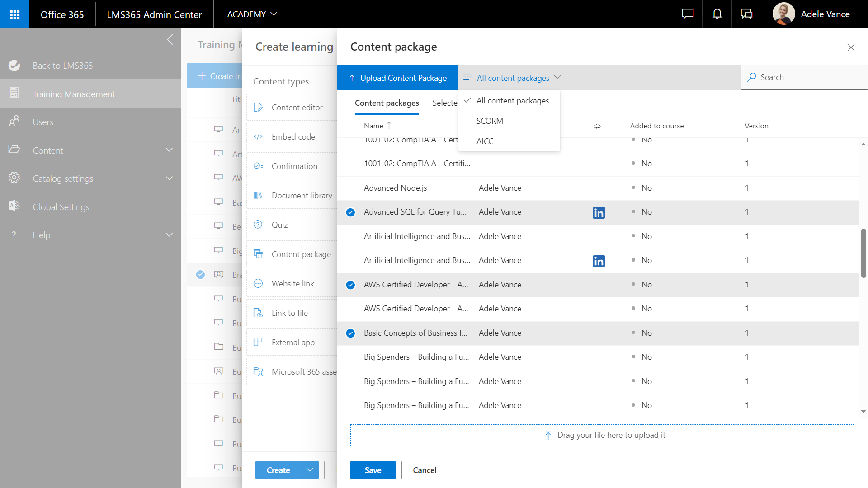This screenshot has width=868, height=488.
Task: Expand the Help section chevron
Action: 169,235
